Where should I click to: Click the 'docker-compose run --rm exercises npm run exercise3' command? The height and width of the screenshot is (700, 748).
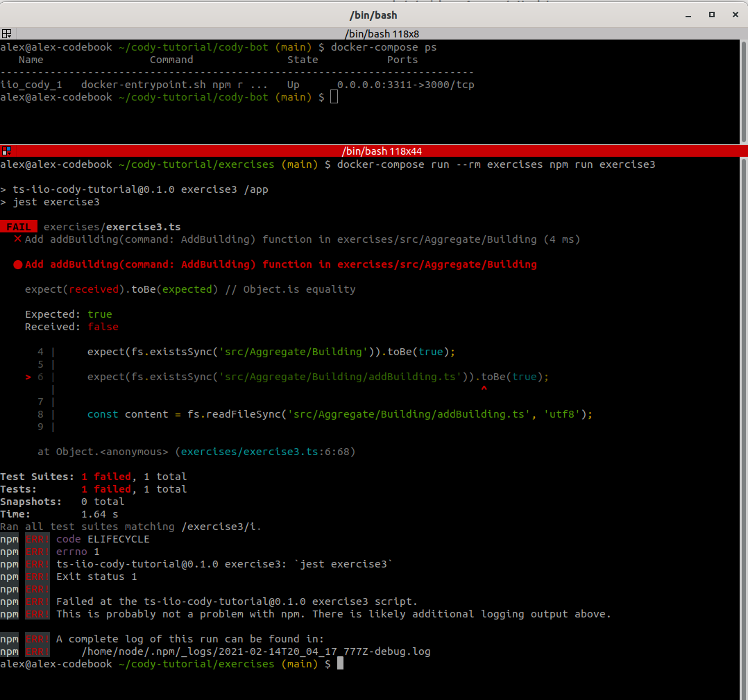(x=496, y=164)
